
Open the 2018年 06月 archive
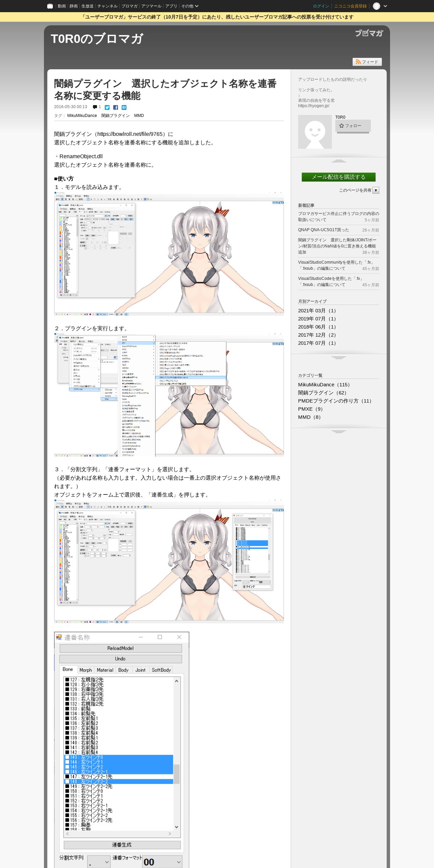318,327
